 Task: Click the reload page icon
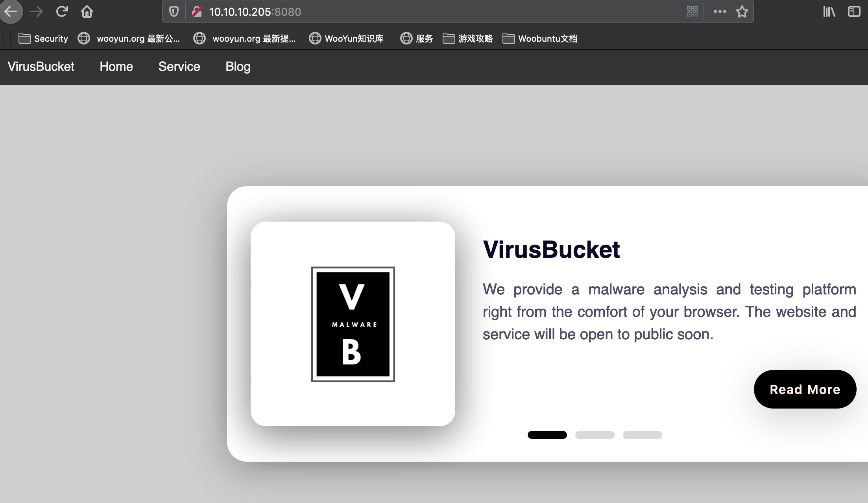click(x=62, y=11)
